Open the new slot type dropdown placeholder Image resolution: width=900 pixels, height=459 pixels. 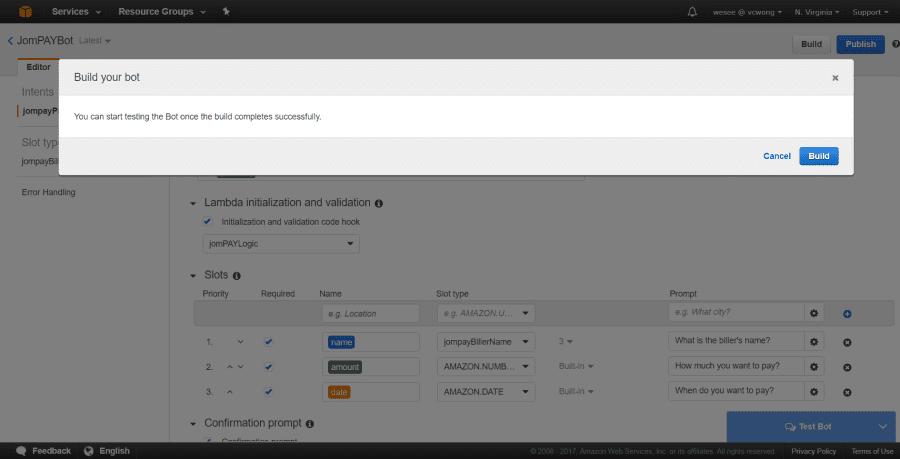(x=486, y=313)
